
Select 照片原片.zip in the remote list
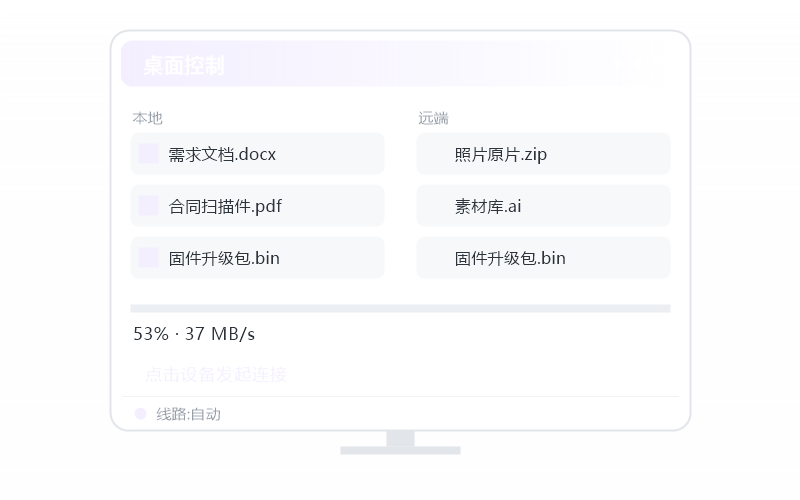click(501, 154)
